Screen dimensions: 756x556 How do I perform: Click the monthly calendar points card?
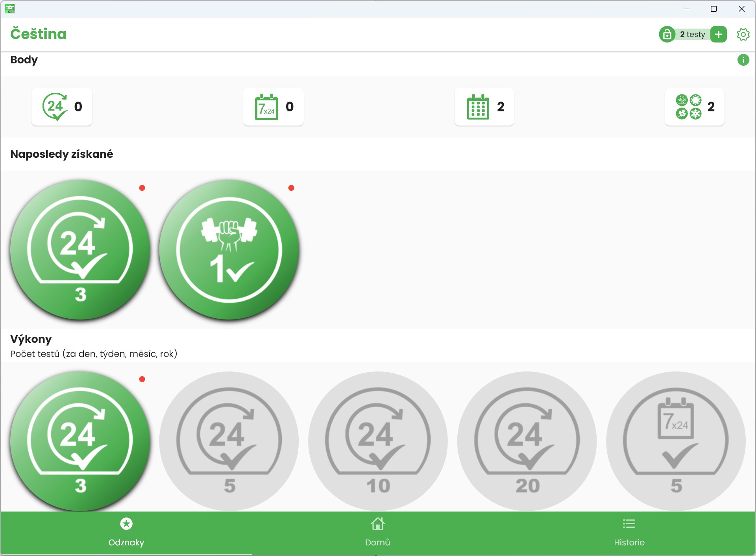(x=484, y=107)
